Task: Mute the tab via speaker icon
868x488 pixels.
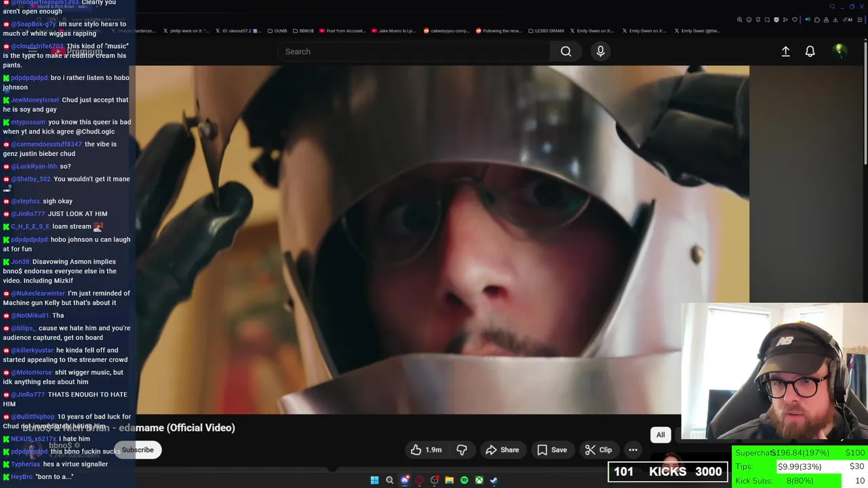Action: (808, 20)
